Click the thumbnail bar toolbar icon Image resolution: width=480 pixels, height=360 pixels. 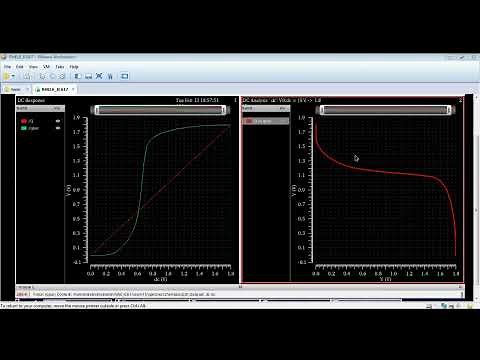88,76
